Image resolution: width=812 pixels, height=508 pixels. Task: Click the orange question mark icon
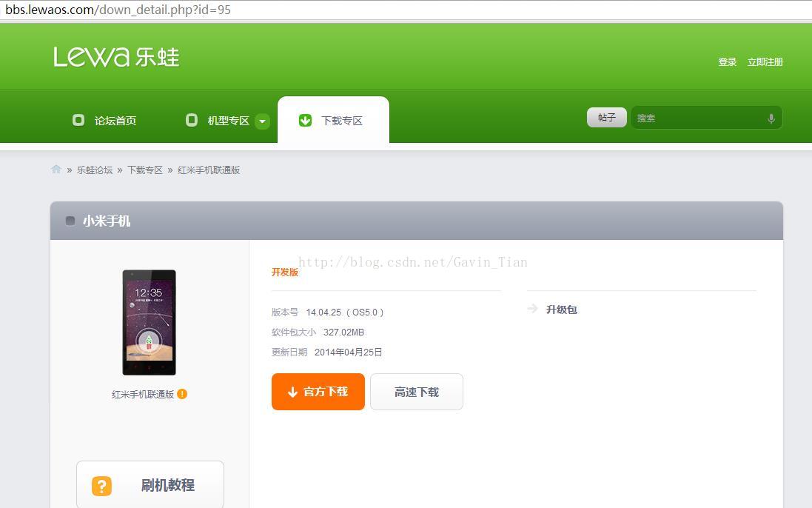coord(101,487)
